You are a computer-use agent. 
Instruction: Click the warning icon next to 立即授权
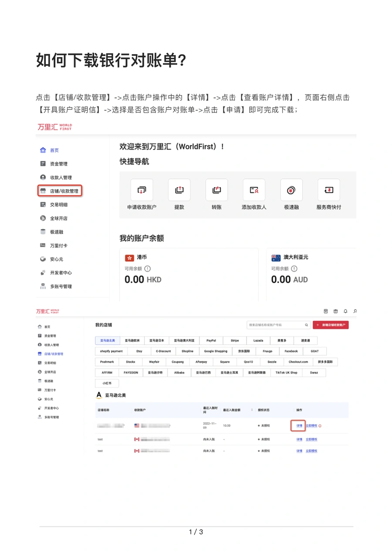click(x=320, y=426)
